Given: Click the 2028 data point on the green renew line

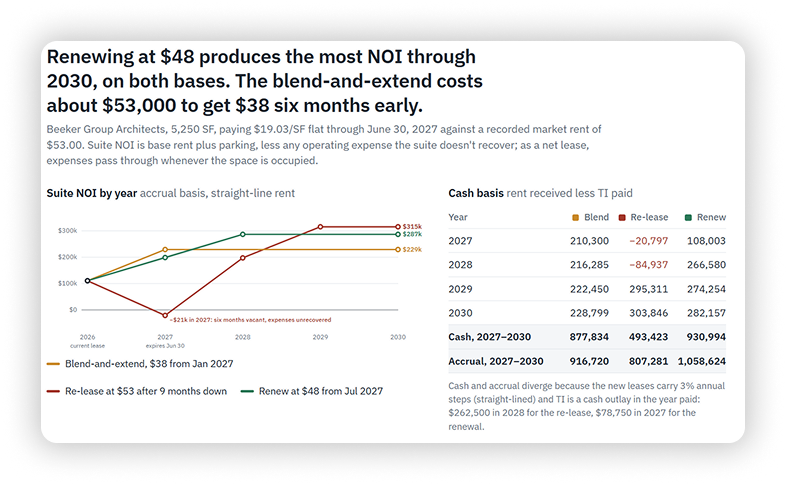Looking at the screenshot, I should click(x=243, y=234).
